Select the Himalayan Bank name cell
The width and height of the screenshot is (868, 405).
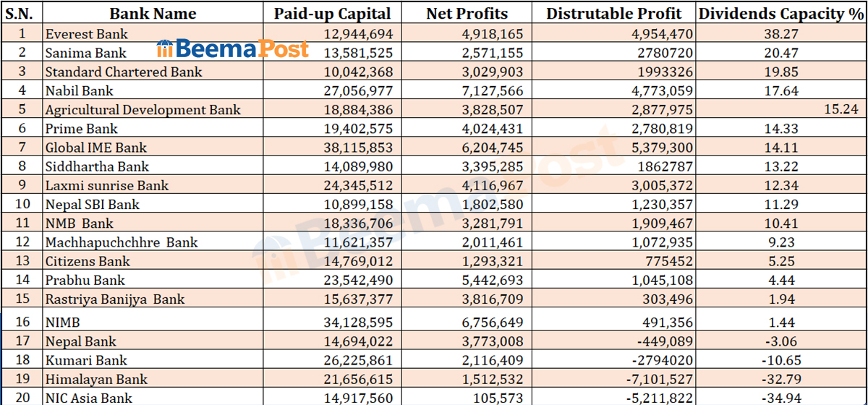tap(96, 379)
